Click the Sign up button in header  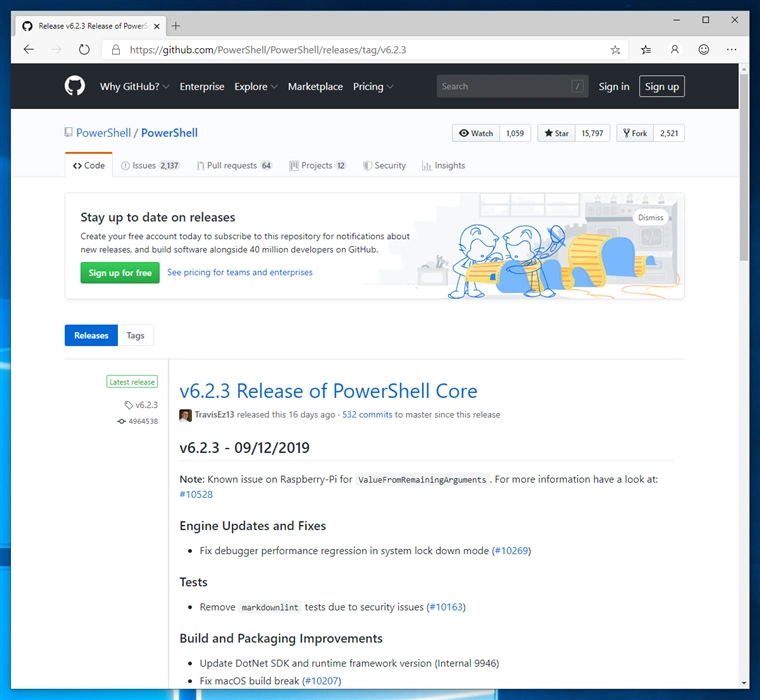pos(662,86)
